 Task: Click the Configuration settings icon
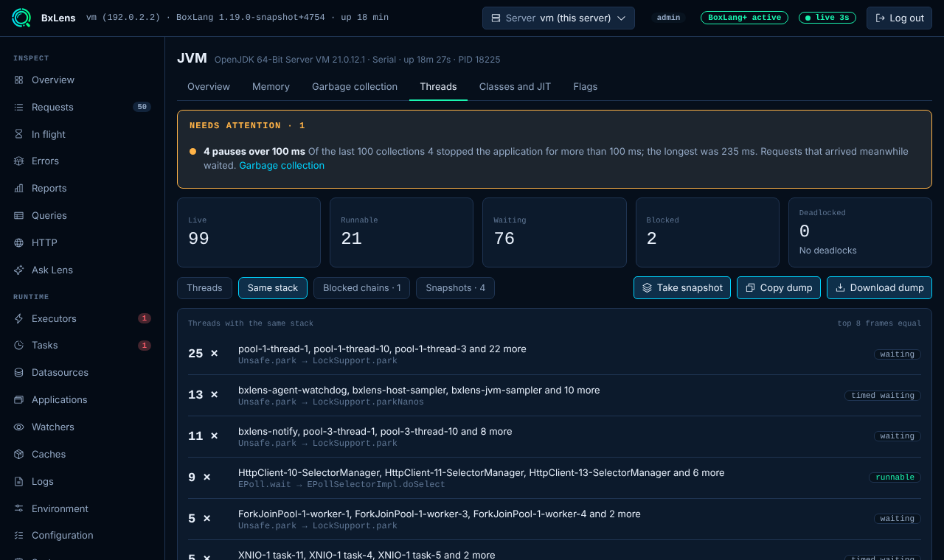(x=18, y=535)
